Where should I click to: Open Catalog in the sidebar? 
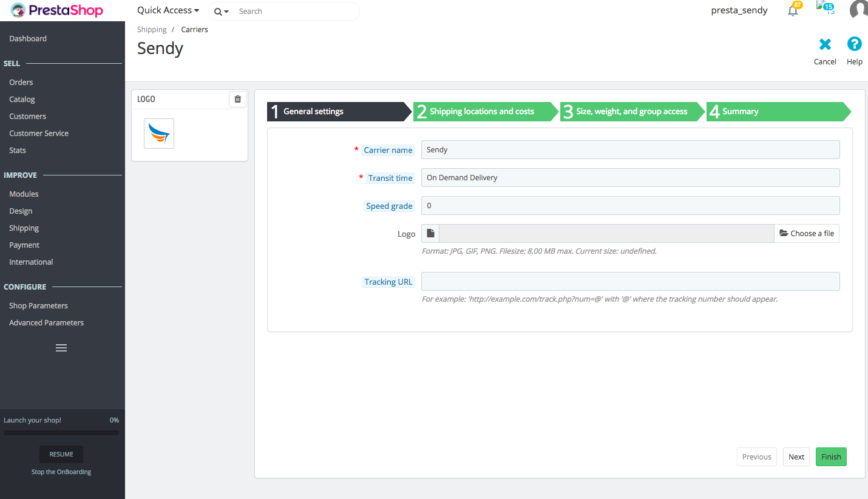22,99
